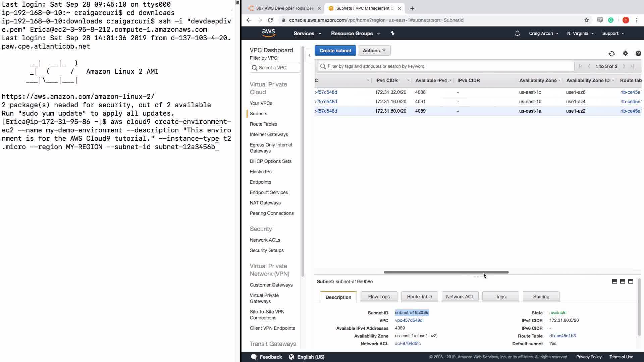Reload the browser page
The image size is (644, 362).
(270, 20)
